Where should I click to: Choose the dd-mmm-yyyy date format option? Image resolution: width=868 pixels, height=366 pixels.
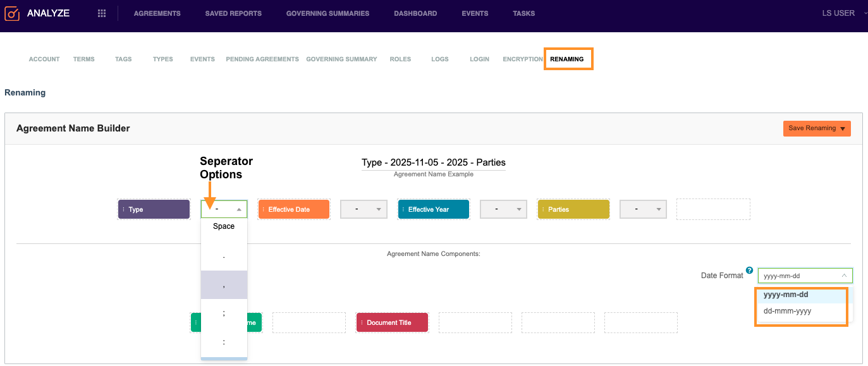pyautogui.click(x=787, y=311)
